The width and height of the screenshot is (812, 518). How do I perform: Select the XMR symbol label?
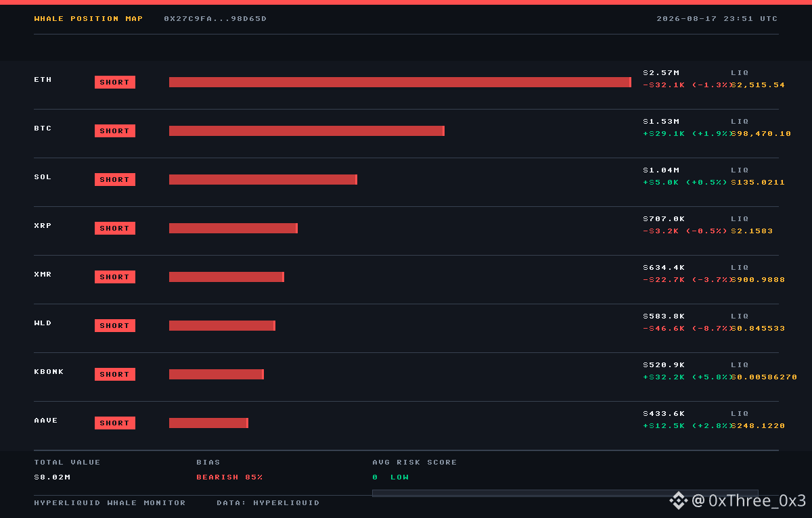coord(43,275)
